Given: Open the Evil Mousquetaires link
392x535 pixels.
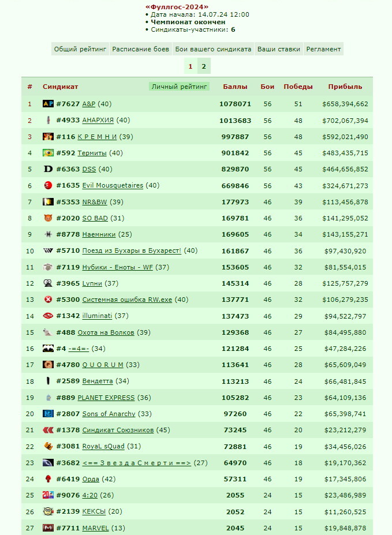Looking at the screenshot, I should (113, 185).
